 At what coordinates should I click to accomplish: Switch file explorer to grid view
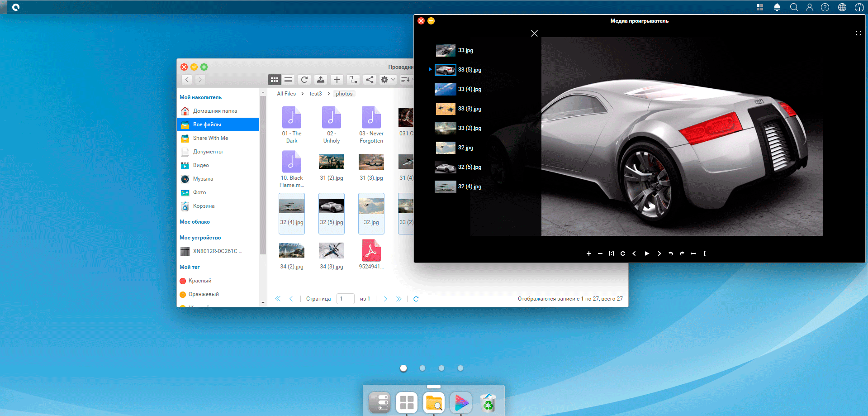[275, 80]
